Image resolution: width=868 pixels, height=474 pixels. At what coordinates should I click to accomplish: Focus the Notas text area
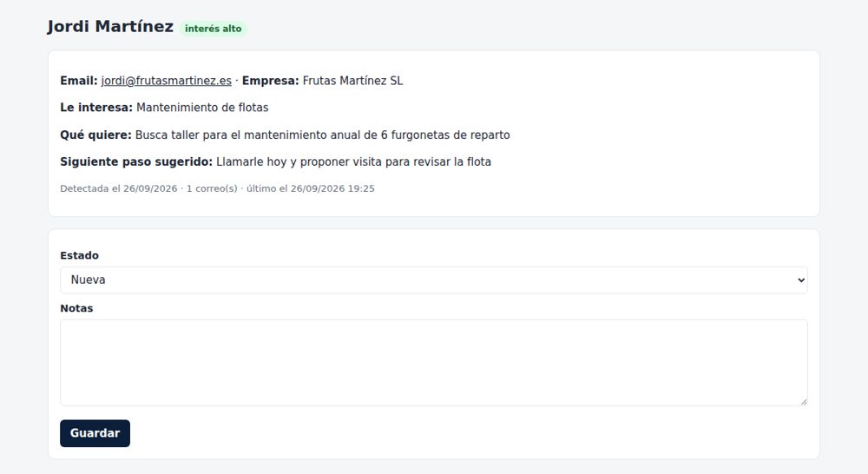tap(433, 363)
